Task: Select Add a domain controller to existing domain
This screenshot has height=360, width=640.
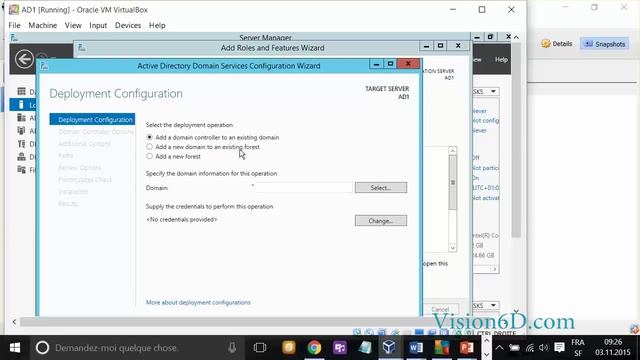Action: (149, 137)
